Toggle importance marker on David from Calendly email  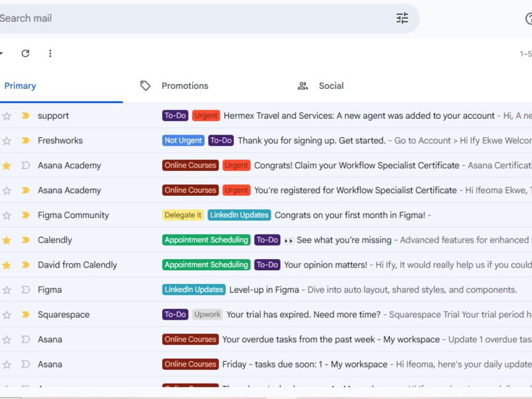(x=26, y=264)
